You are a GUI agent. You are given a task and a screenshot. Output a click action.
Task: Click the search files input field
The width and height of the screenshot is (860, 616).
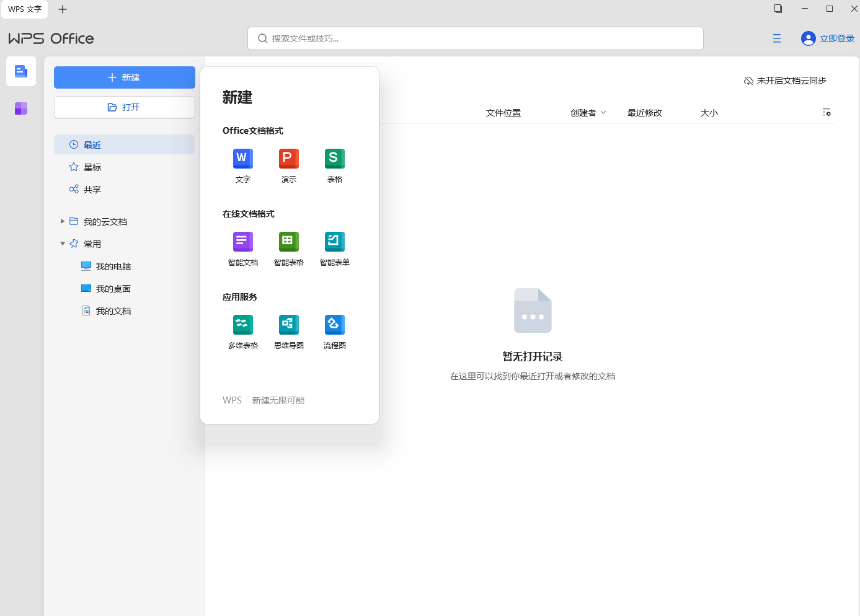click(475, 38)
